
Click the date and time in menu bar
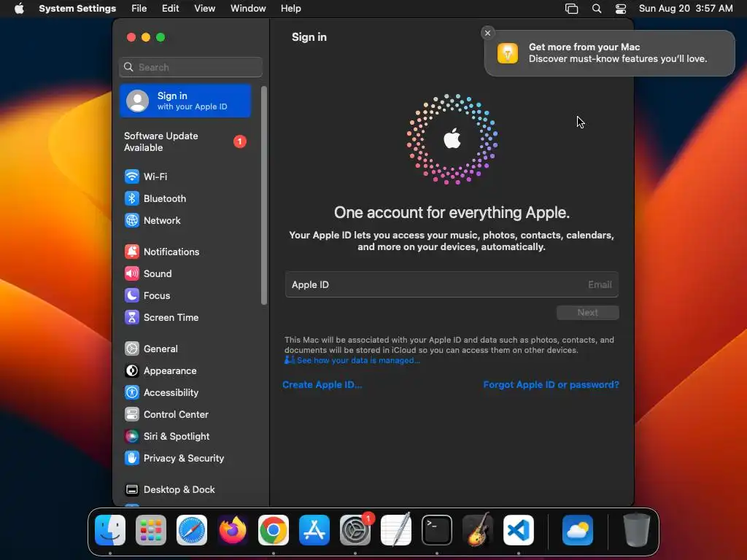[686, 9]
